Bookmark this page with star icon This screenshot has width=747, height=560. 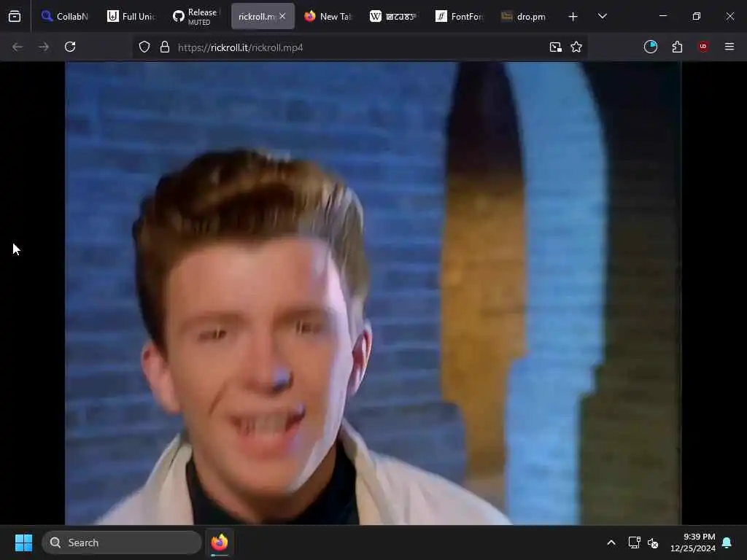pyautogui.click(x=576, y=47)
